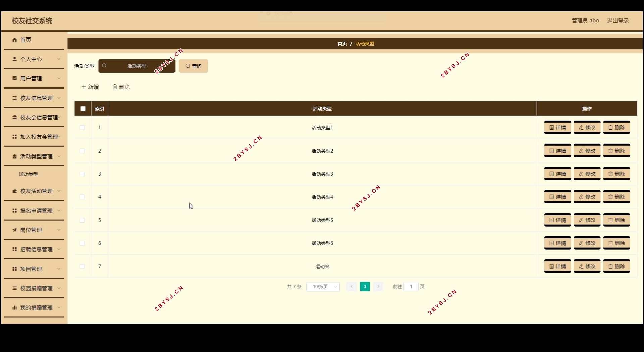The image size is (644, 352).
Task: Toggle the select-all checkbox in table header
Action: click(x=82, y=109)
